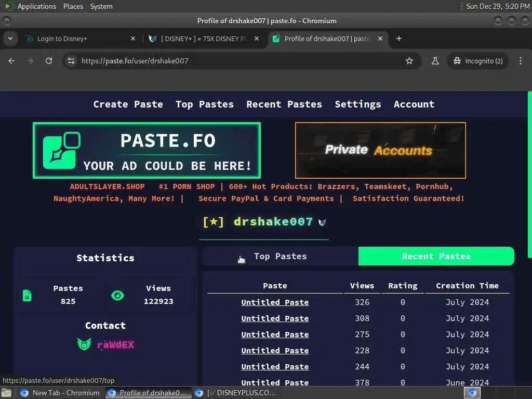The height and width of the screenshot is (399, 532).
Task: Open Untitled Paste with 275 views
Action: (275, 335)
